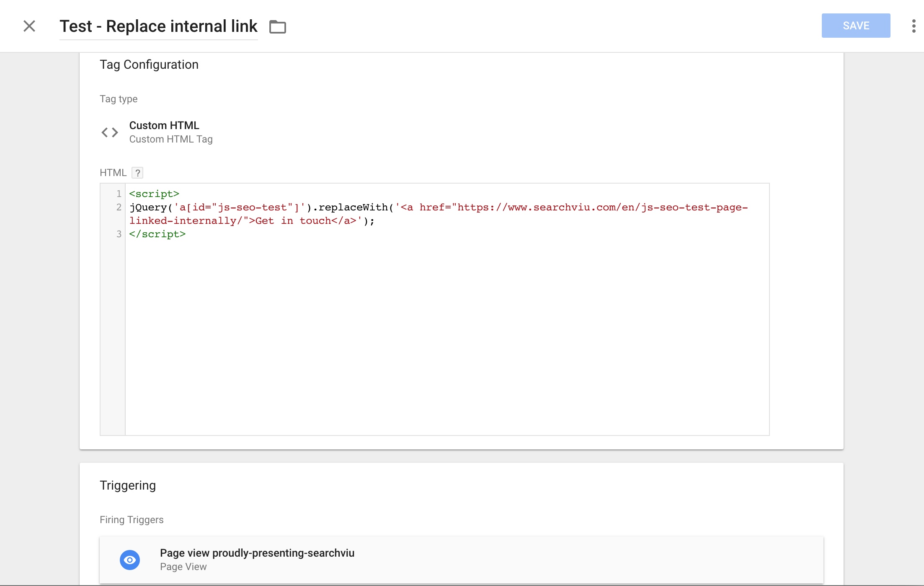Click the Page View eye icon on the trigger
The image size is (924, 586).
click(x=130, y=560)
